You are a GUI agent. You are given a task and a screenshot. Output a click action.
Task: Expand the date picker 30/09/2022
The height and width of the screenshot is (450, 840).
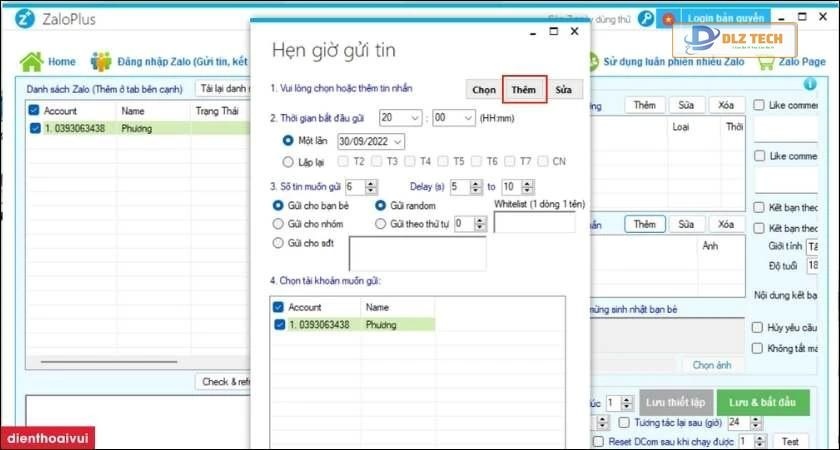tap(397, 141)
